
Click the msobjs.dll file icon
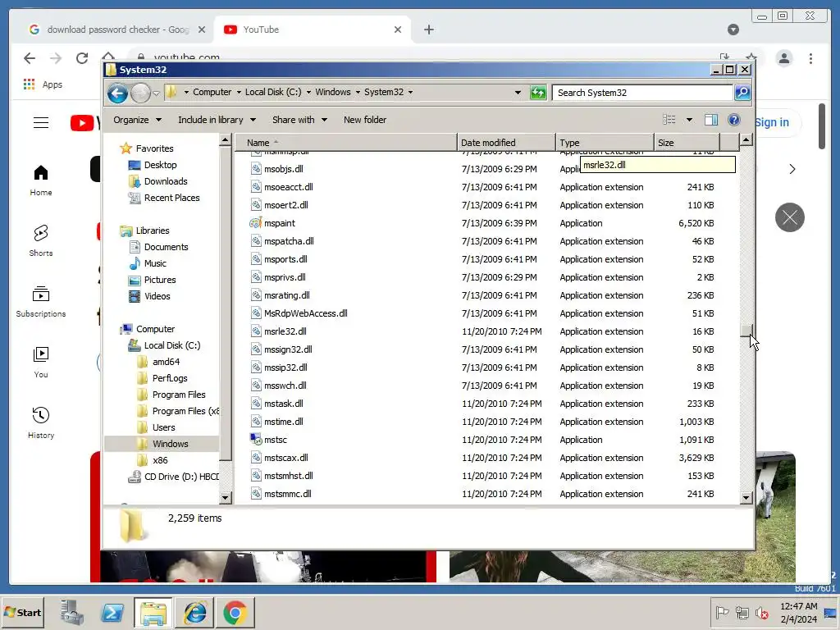coord(256,169)
